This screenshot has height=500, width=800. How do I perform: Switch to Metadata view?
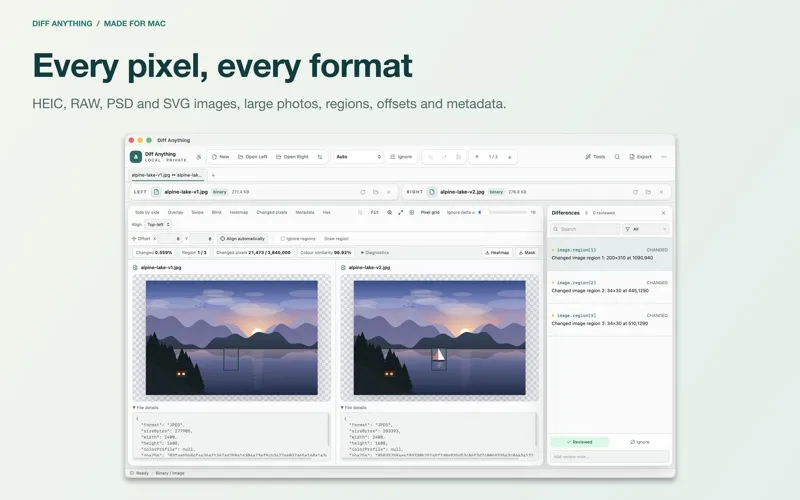tap(305, 212)
